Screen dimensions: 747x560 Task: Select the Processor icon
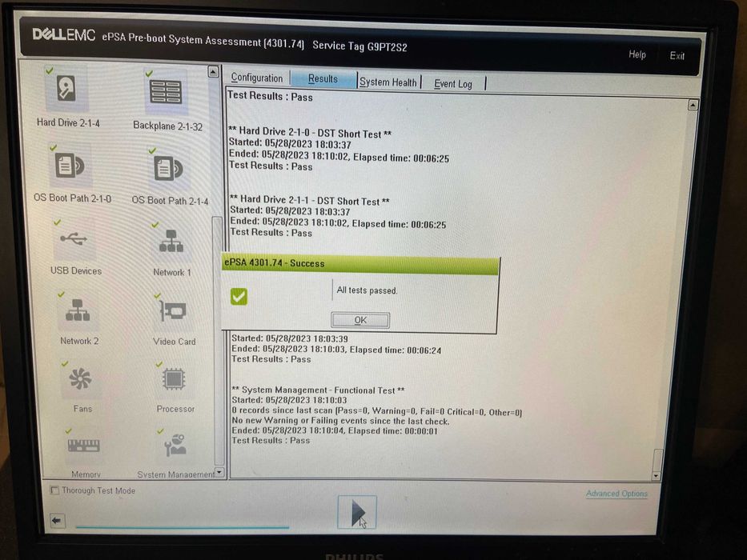[x=175, y=379]
